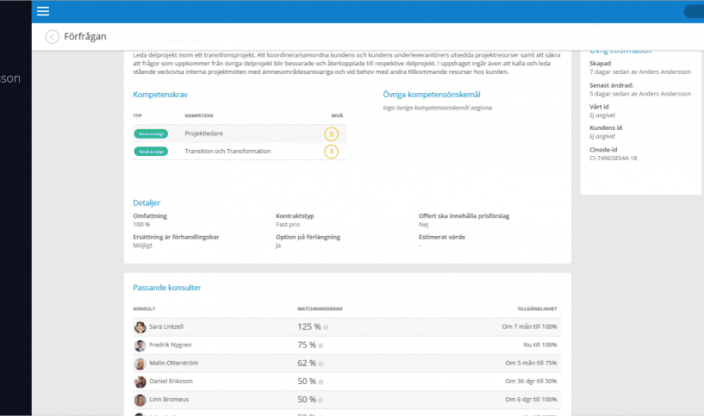The height and width of the screenshot is (416, 704).
Task: Open the hamburger menu in top bar
Action: (42, 11)
